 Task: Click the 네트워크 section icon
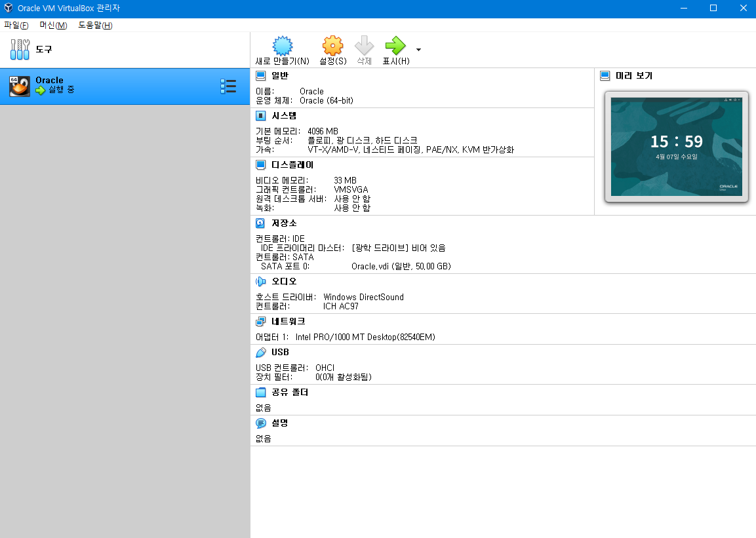coord(261,321)
